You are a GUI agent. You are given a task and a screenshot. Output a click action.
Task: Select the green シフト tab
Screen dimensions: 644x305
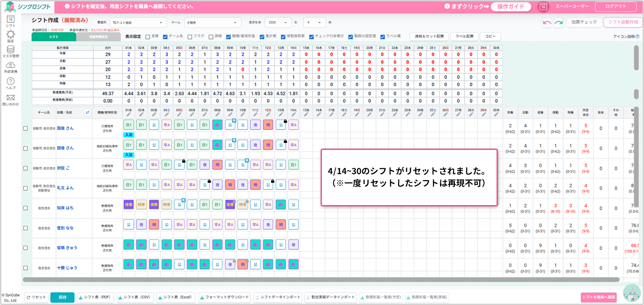click(54, 37)
